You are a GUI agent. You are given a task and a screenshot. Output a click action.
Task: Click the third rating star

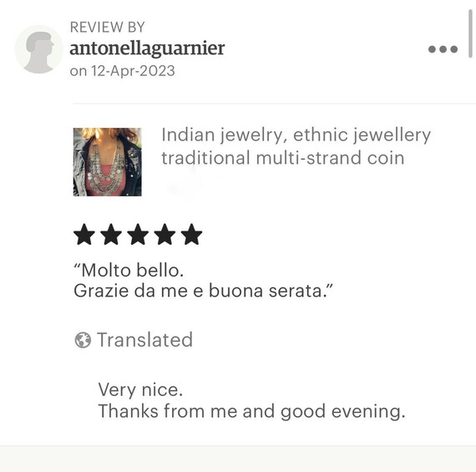pos(138,235)
